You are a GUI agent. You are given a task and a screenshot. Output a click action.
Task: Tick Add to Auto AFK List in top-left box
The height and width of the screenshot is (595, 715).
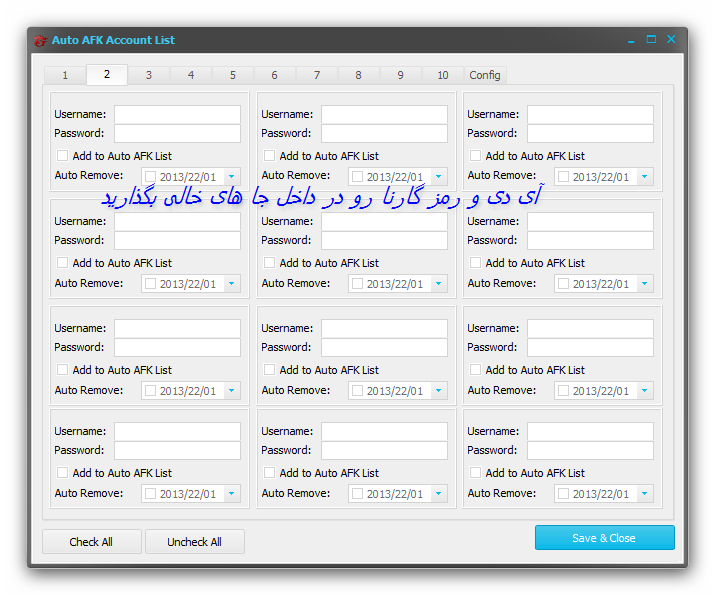62,156
